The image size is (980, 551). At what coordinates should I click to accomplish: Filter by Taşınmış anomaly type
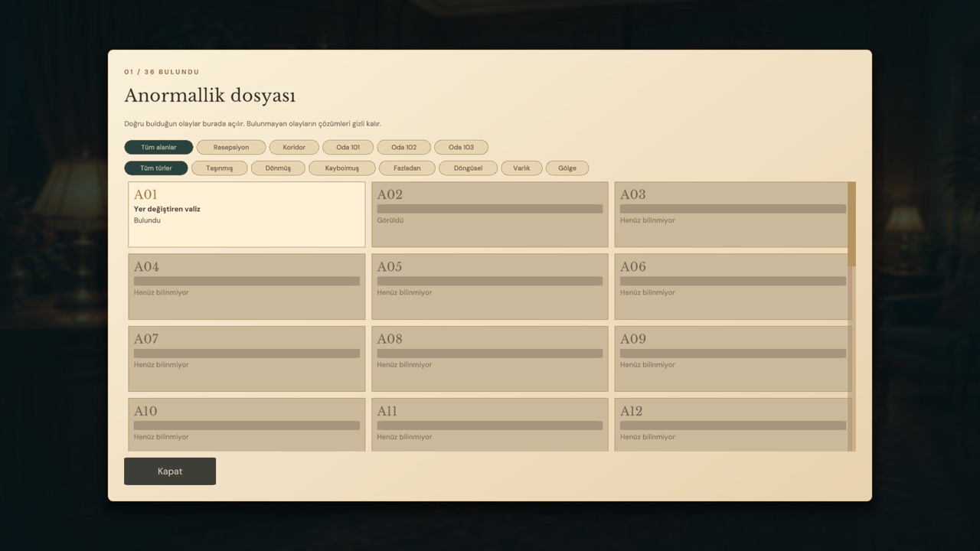click(x=220, y=168)
